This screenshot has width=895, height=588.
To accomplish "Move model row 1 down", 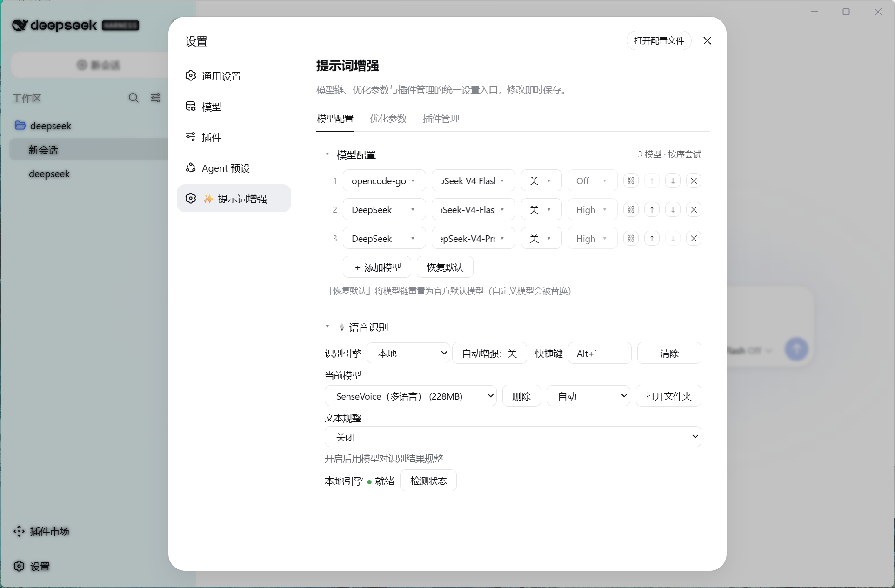I will coord(673,181).
